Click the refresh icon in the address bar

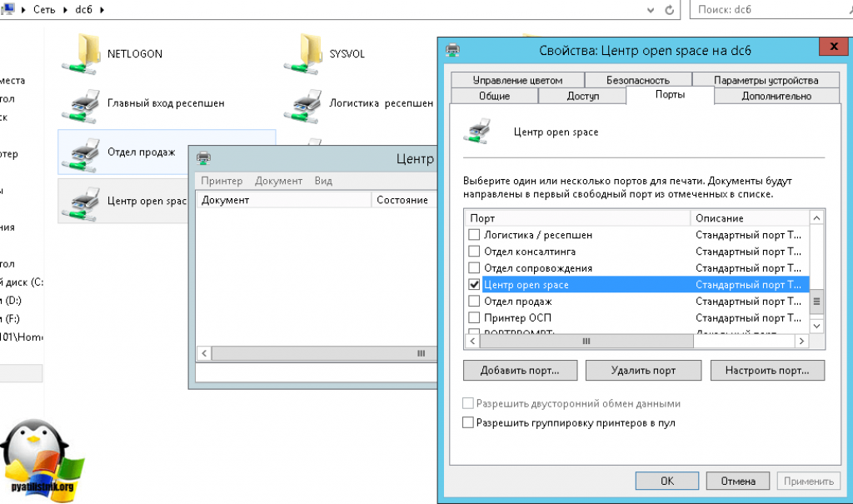tap(670, 10)
